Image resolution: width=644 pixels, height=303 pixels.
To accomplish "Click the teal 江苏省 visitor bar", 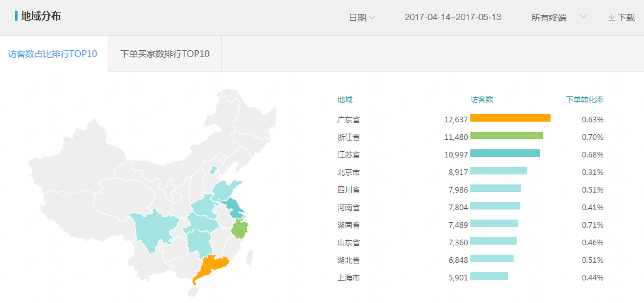I will (505, 153).
